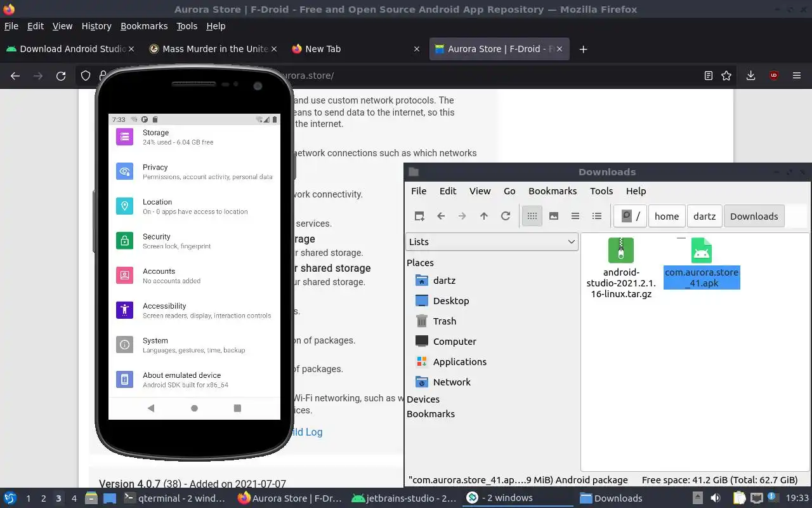
Task: Tap the Android home navigation button
Action: point(194,408)
